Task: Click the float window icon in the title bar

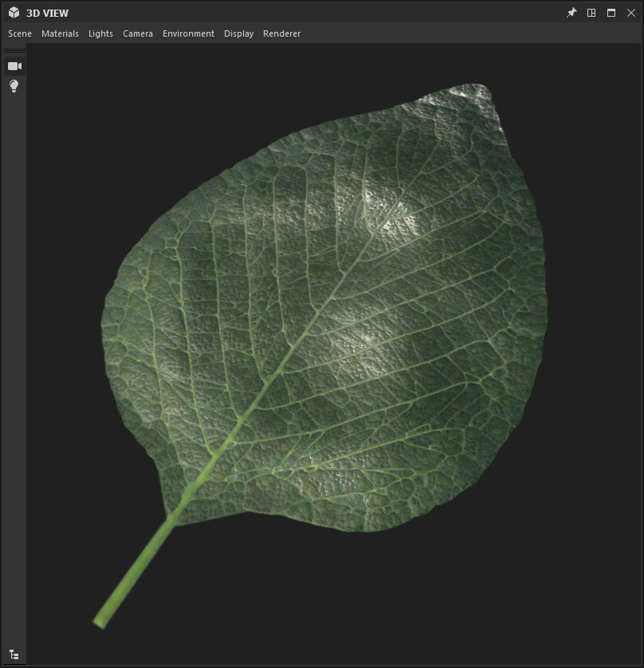Action: point(611,12)
